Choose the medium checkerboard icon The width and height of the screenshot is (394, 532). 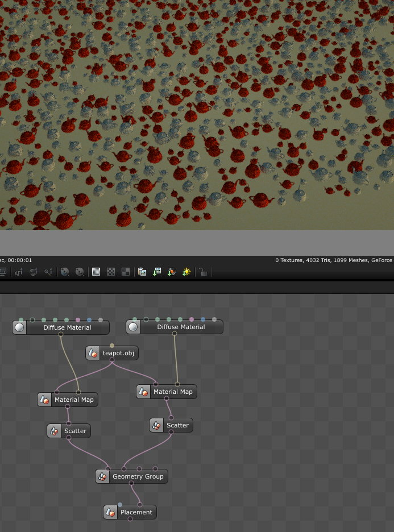coord(111,272)
